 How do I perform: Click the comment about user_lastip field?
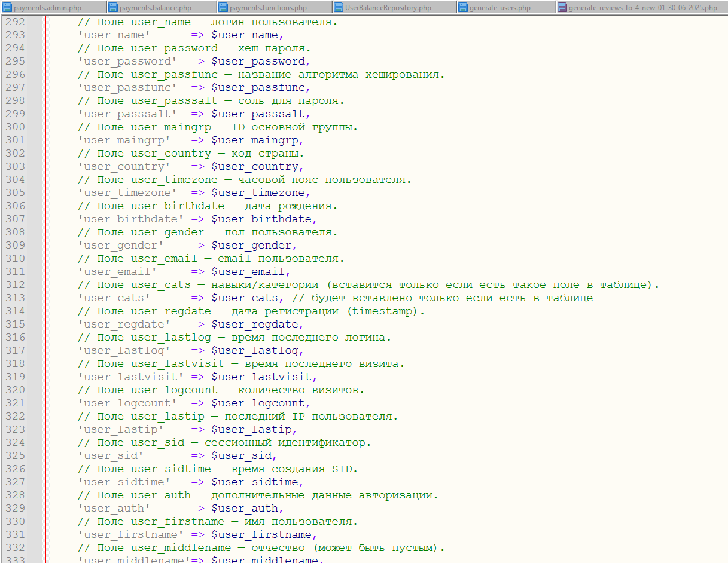point(237,417)
